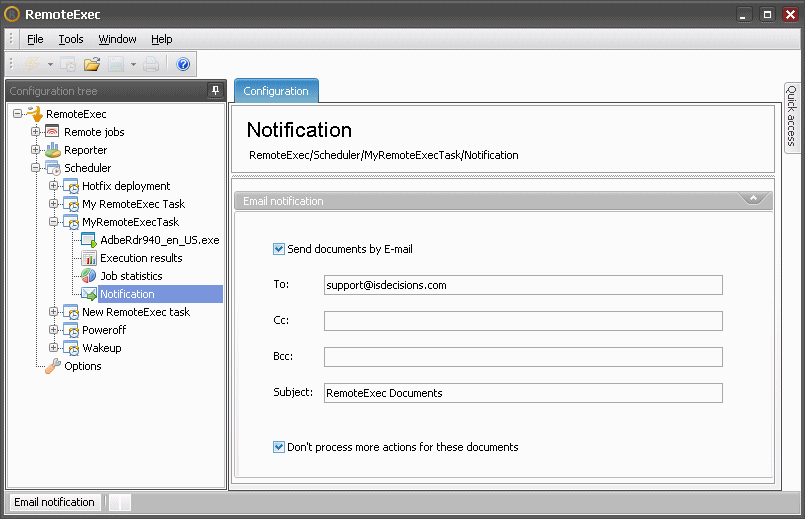This screenshot has width=805, height=519.
Task: Click the AdbeRdr940_en_US.exe action icon
Action: click(89, 240)
